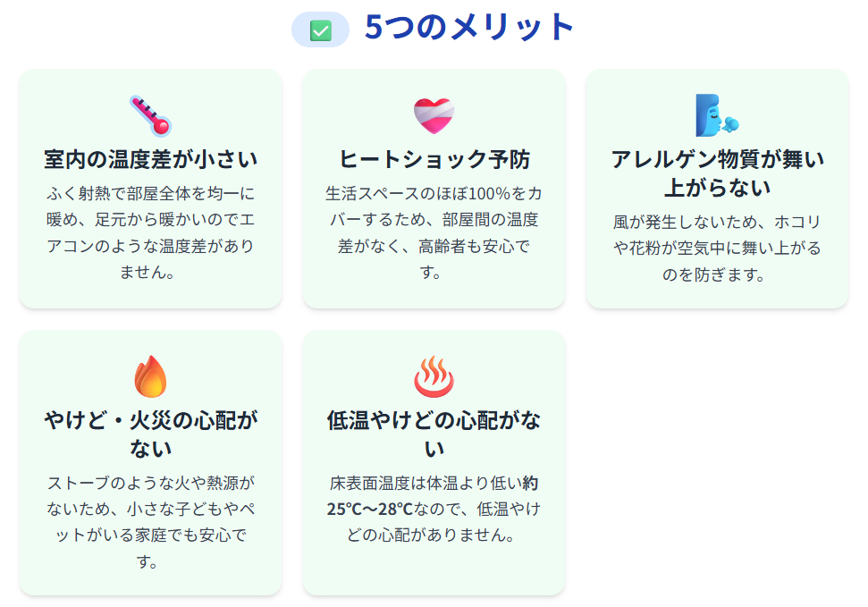Select the 室内の温度差が小さい title
The height and width of the screenshot is (607, 868).
tap(150, 160)
